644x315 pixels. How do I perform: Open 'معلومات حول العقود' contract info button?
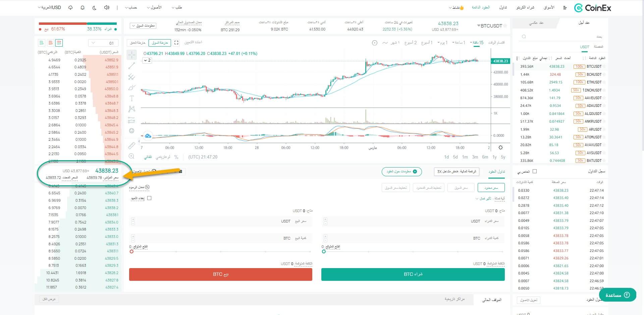401,172
